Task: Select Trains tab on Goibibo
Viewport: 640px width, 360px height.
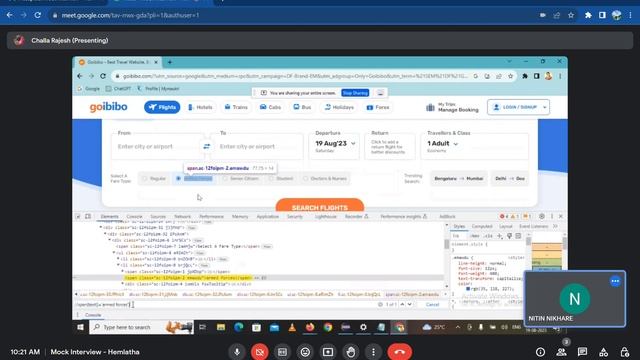Action: click(236, 107)
